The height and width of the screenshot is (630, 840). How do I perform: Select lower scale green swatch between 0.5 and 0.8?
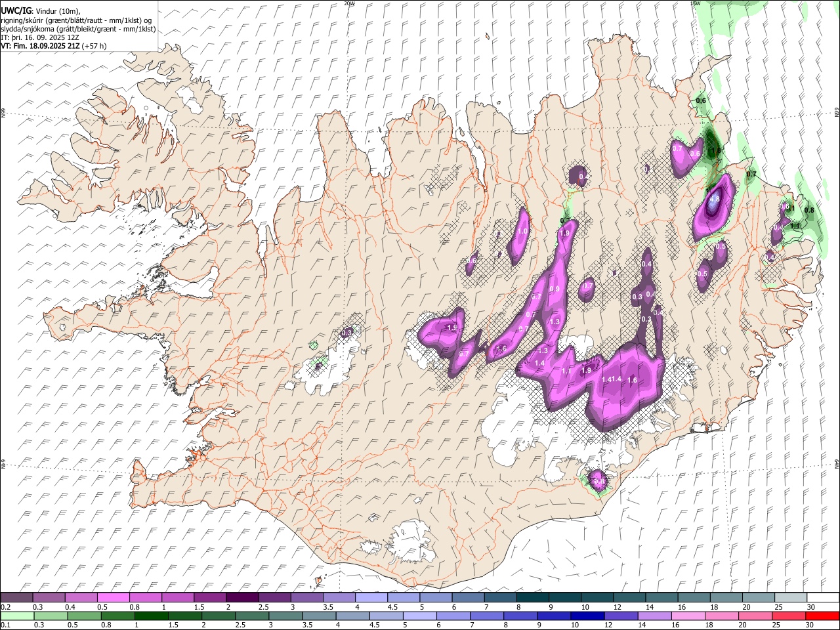coord(85,616)
